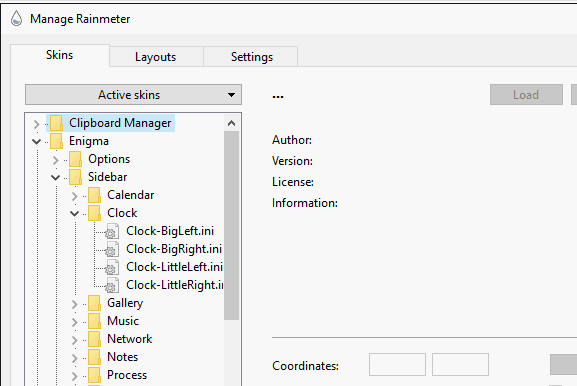
Task: Click the Clock-LittleLeft.ini file icon
Action: pos(111,268)
